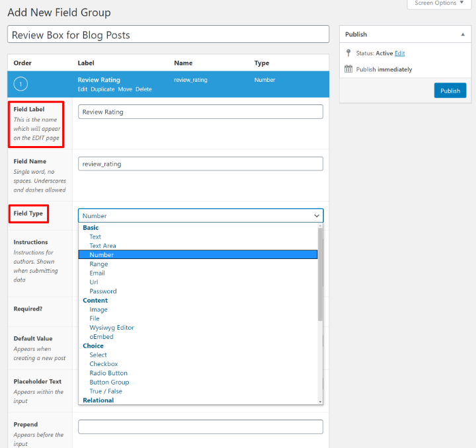
Task: Click Duplicate action under Review Rating row
Action: click(102, 89)
